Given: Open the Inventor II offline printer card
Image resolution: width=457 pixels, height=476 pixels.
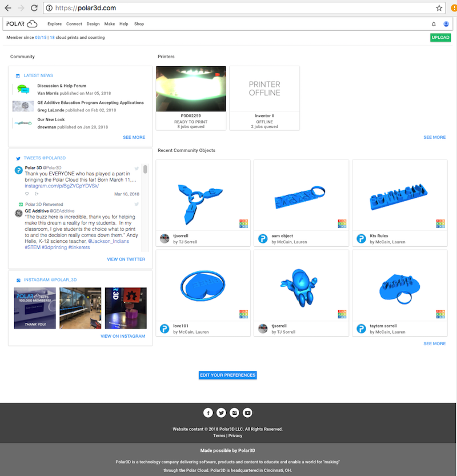Looking at the screenshot, I should [264, 98].
